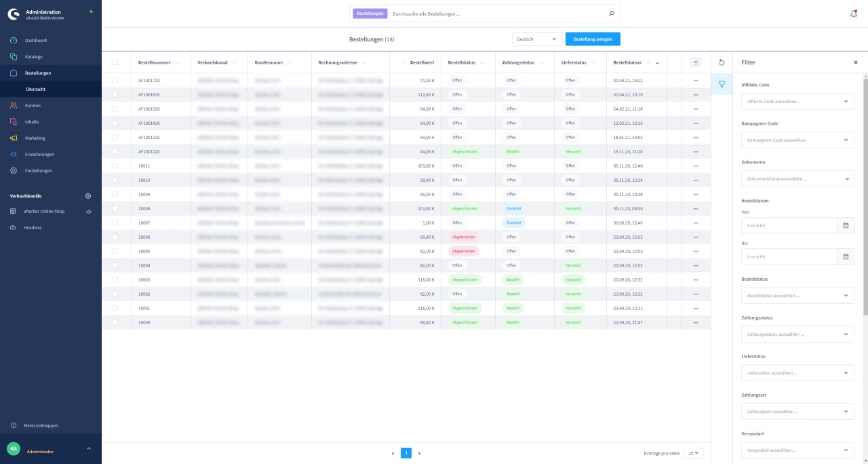The width and height of the screenshot is (868, 464).
Task: Select checkbox for order 10000
Action: (115, 322)
